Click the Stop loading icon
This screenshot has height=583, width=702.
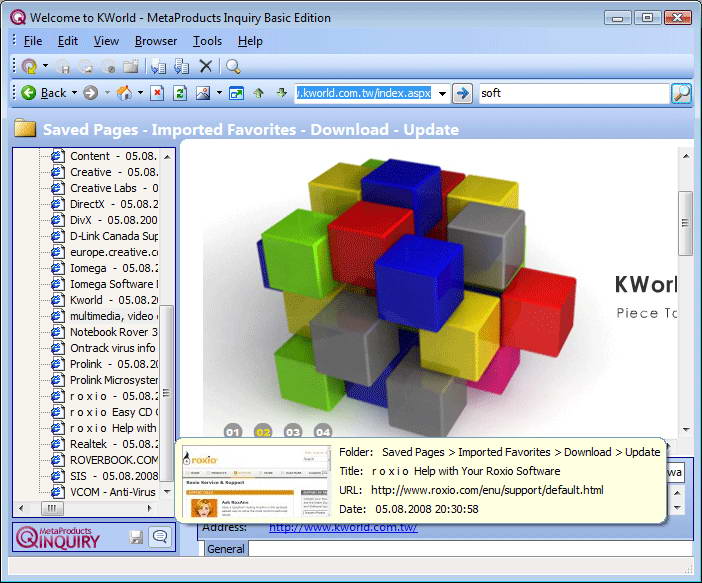click(x=157, y=93)
